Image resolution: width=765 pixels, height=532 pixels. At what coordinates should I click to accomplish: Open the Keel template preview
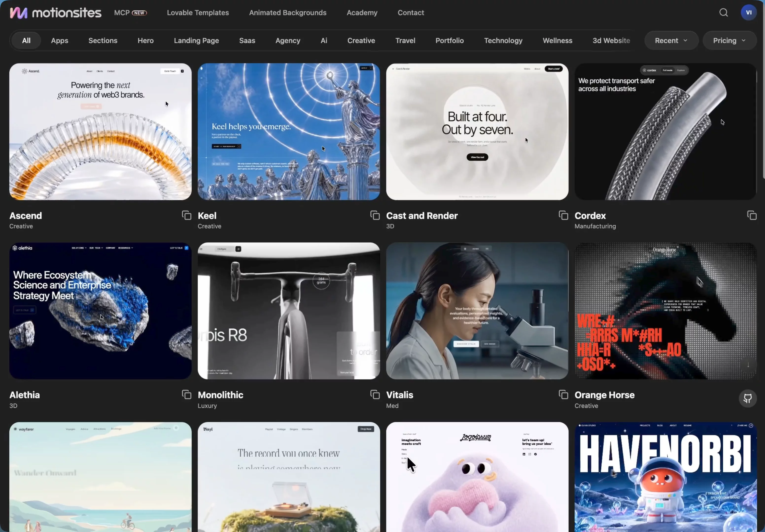tap(289, 132)
